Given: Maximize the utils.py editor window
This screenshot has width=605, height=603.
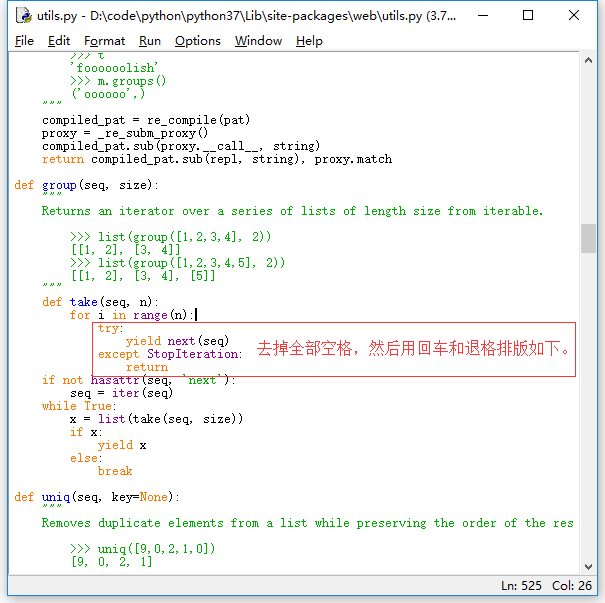Looking at the screenshot, I should click(528, 15).
